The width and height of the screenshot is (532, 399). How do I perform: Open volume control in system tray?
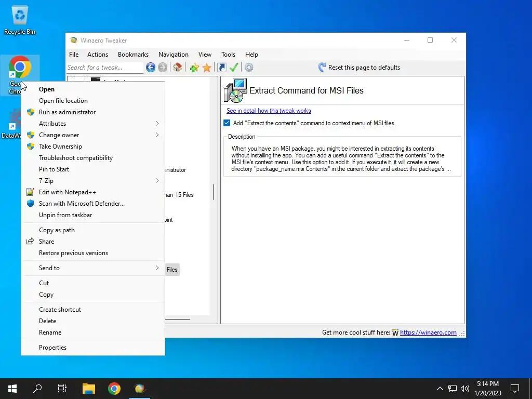pos(465,389)
